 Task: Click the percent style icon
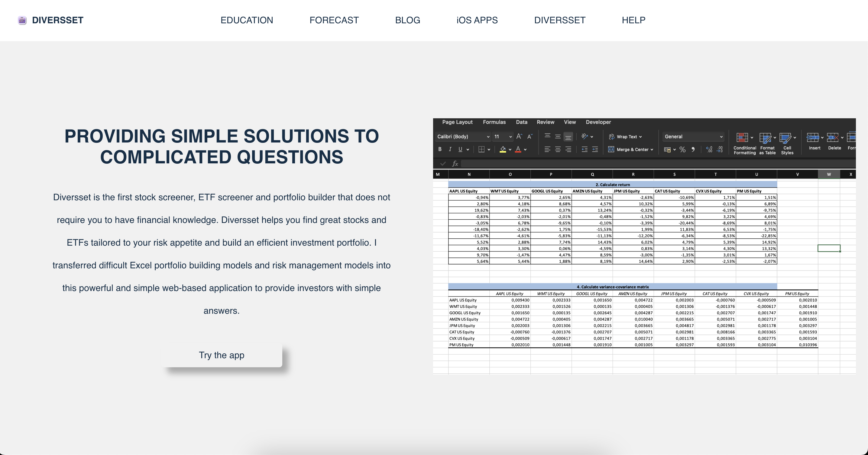click(x=682, y=149)
